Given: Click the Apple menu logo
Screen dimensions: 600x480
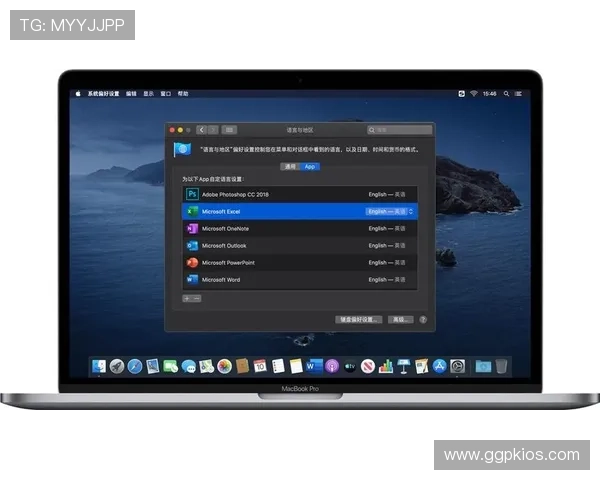Looking at the screenshot, I should (78, 93).
